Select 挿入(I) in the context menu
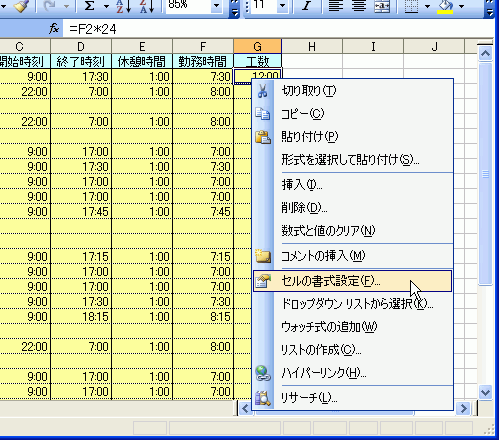The image size is (499, 440). pos(353,184)
